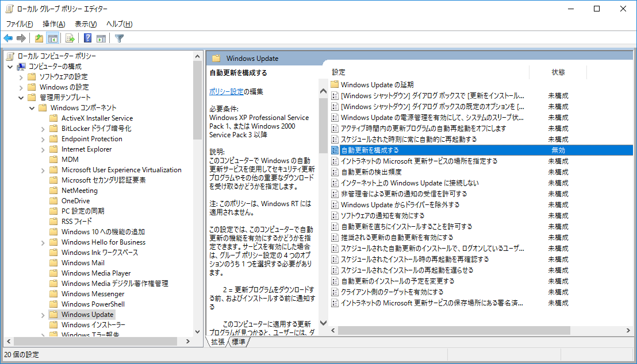
Task: Click the Back arrow toolbar icon
Action: (8, 38)
